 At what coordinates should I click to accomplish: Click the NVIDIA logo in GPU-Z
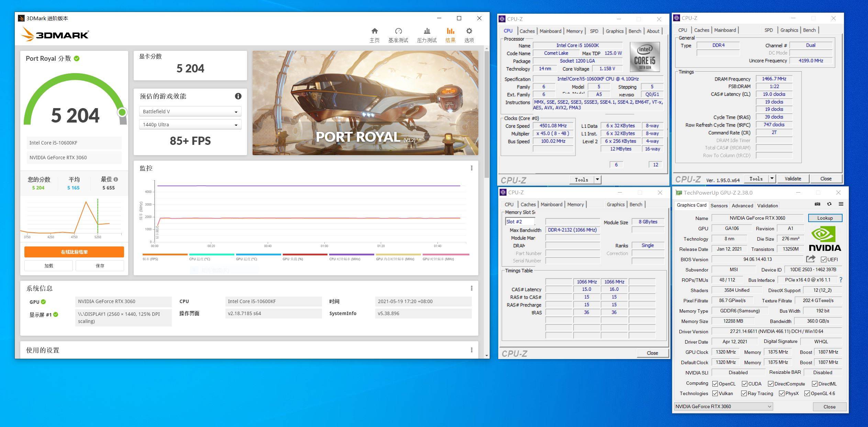tap(825, 239)
